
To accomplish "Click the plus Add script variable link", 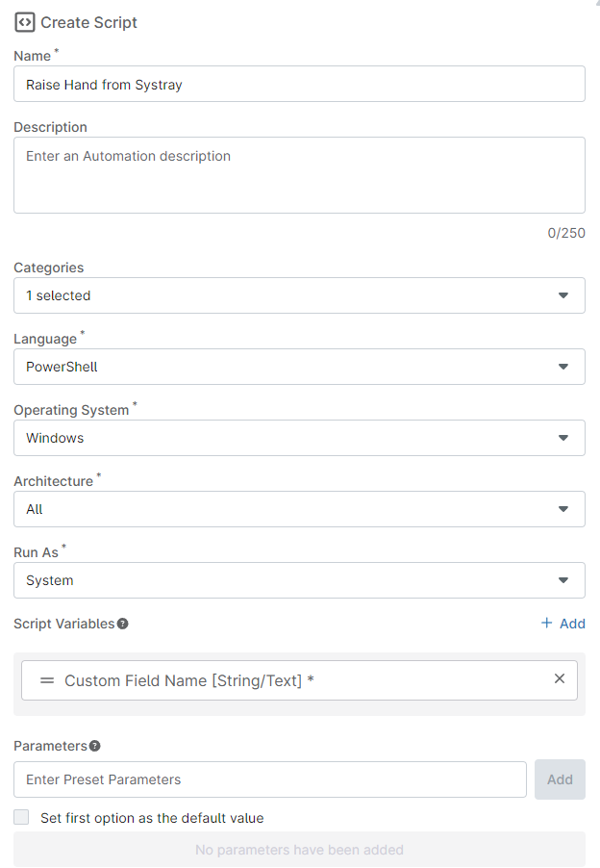I will pyautogui.click(x=563, y=624).
